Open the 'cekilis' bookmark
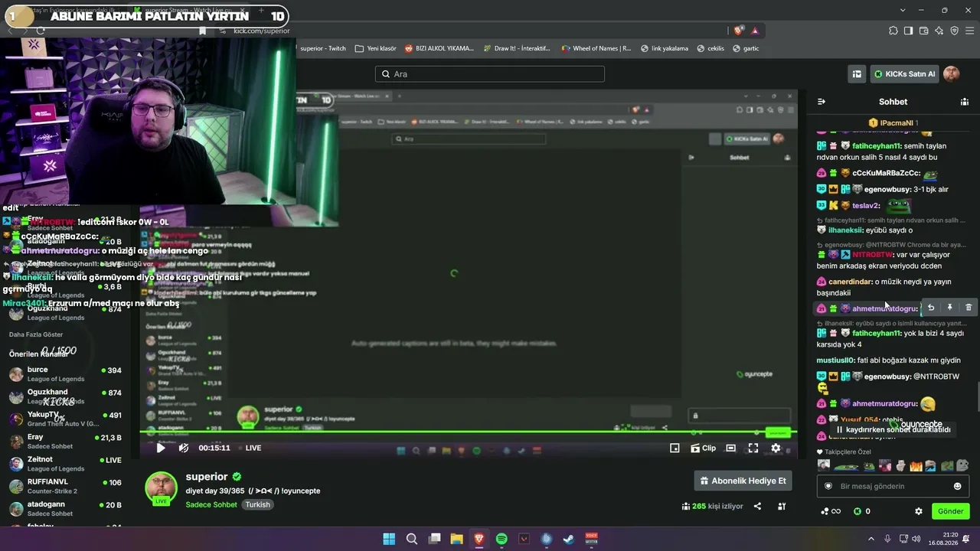The image size is (980, 551). [x=710, y=48]
